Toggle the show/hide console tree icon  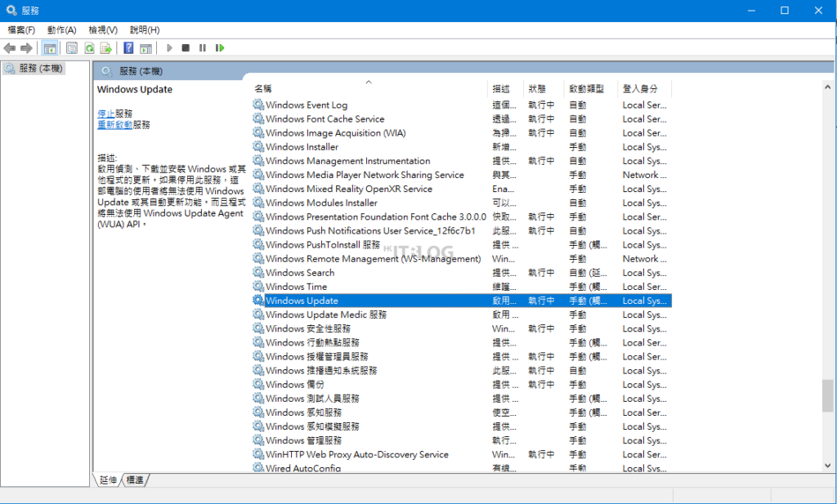point(50,48)
